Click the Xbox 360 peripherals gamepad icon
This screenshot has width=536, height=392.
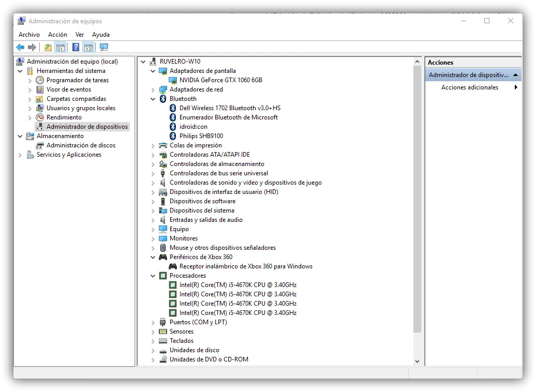click(x=163, y=258)
